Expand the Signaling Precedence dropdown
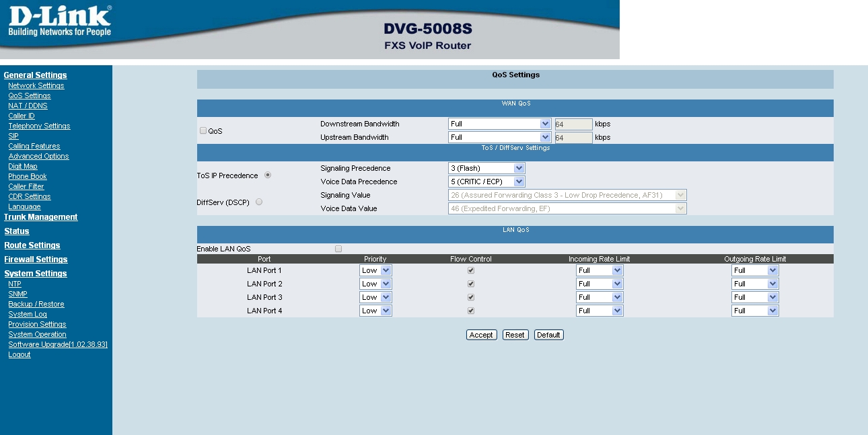This screenshot has height=435, width=868. [486, 168]
